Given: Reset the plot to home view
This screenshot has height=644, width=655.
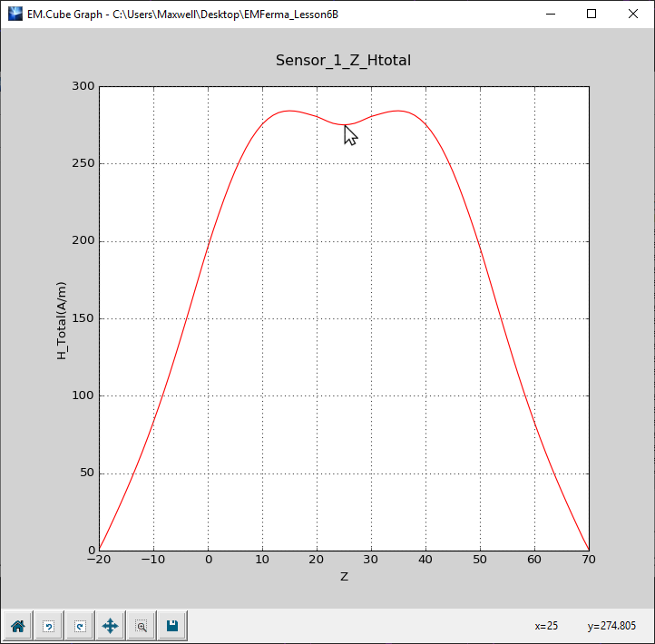Looking at the screenshot, I should [17, 625].
